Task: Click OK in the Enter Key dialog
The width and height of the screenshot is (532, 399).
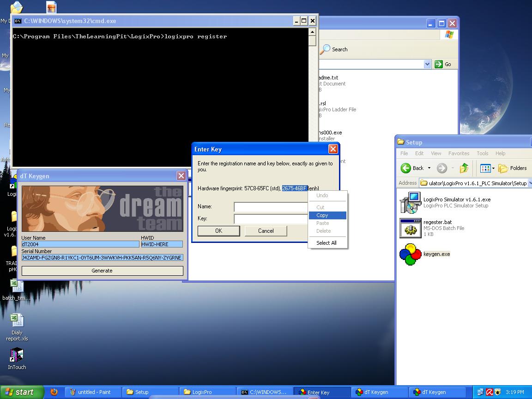Action: click(218, 231)
